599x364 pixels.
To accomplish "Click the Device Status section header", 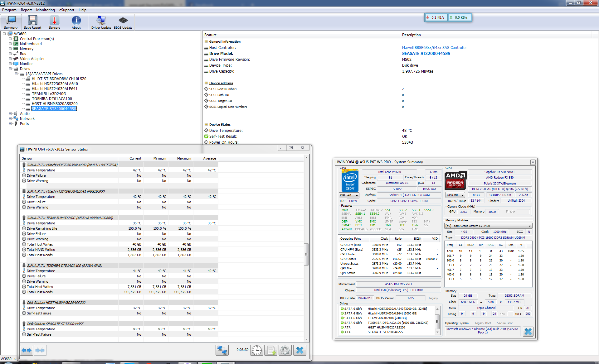I will click(220, 124).
